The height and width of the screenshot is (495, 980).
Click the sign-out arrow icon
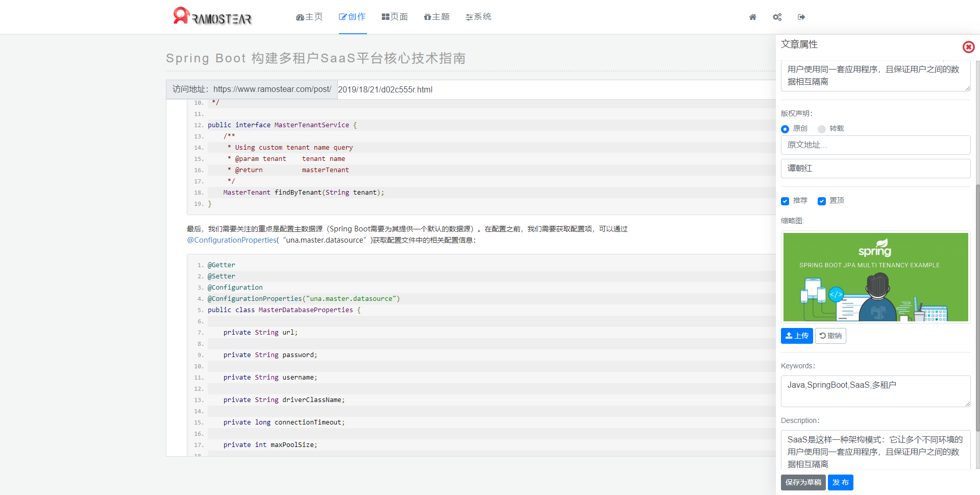coord(801,17)
